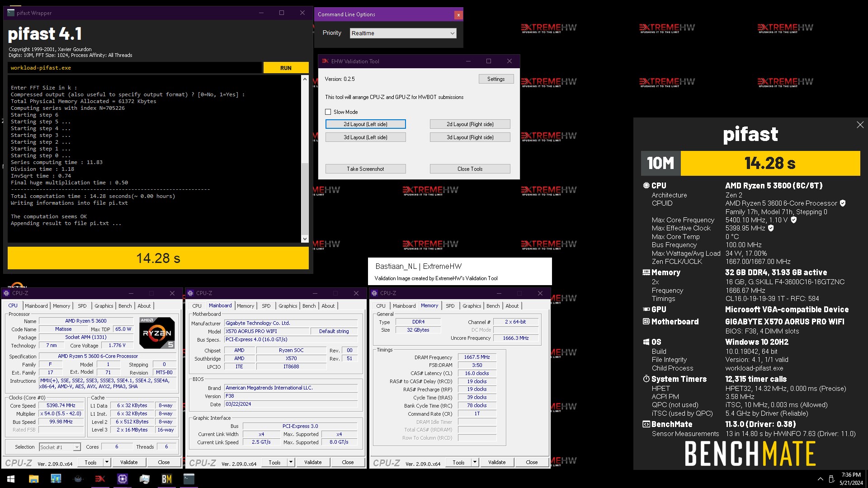This screenshot has width=868, height=488.
Task: Click Close button in Memory CPU-Z window
Action: coord(532,462)
